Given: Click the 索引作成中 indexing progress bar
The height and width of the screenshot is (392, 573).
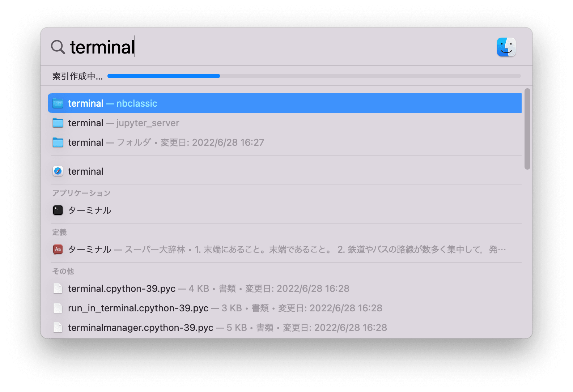Looking at the screenshot, I should pyautogui.click(x=314, y=76).
